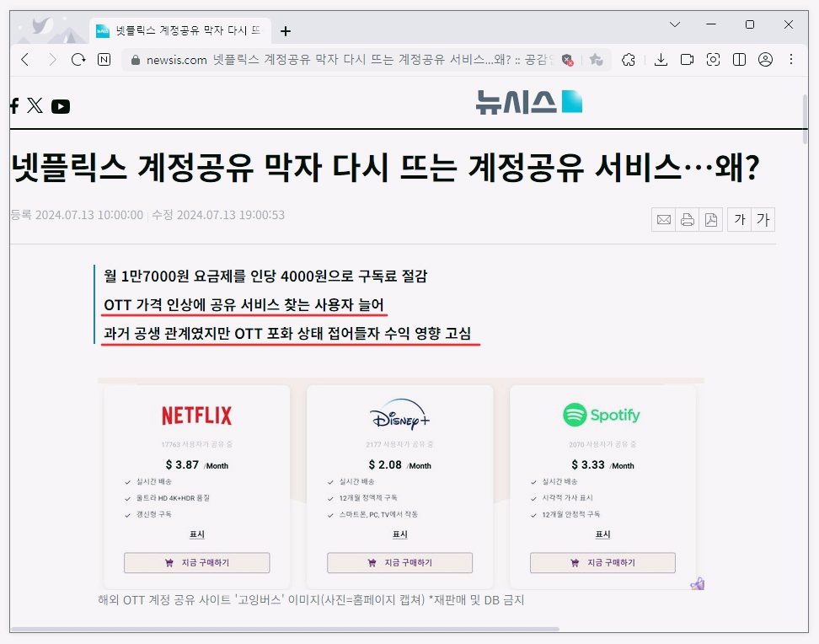Share the article via the email icon
This screenshot has height=644, width=819.
664,219
